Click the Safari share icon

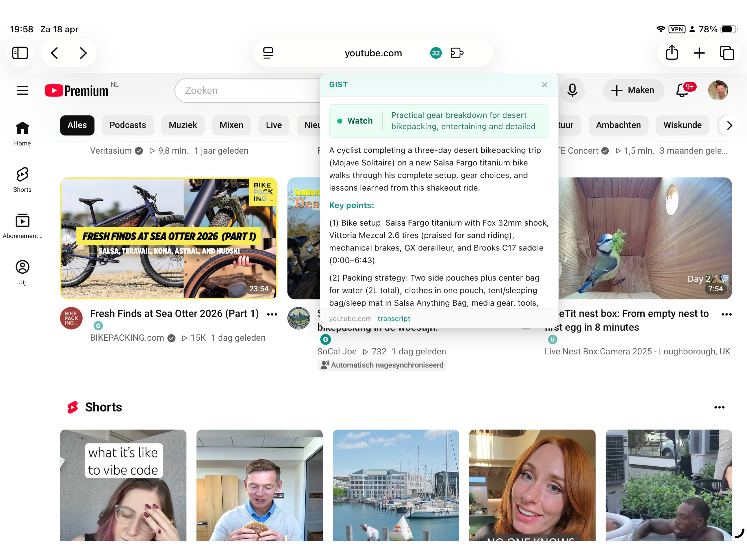(x=672, y=53)
